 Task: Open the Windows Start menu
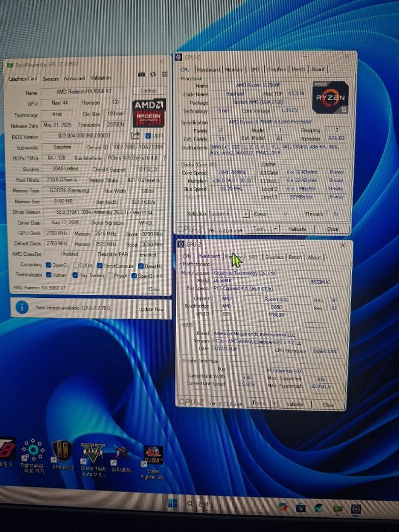[x=172, y=503]
